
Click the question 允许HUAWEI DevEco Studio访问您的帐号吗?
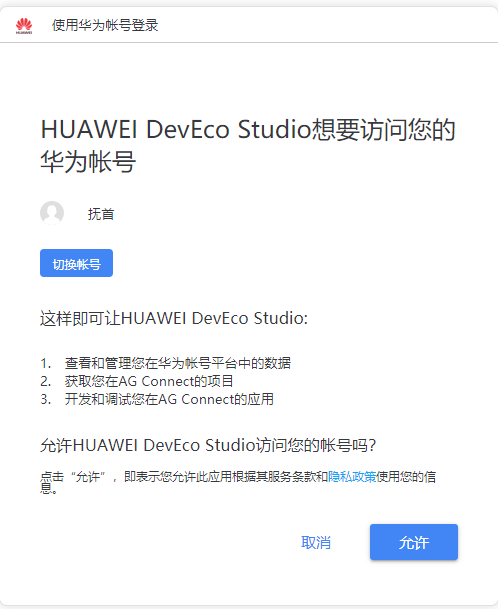coord(208,445)
